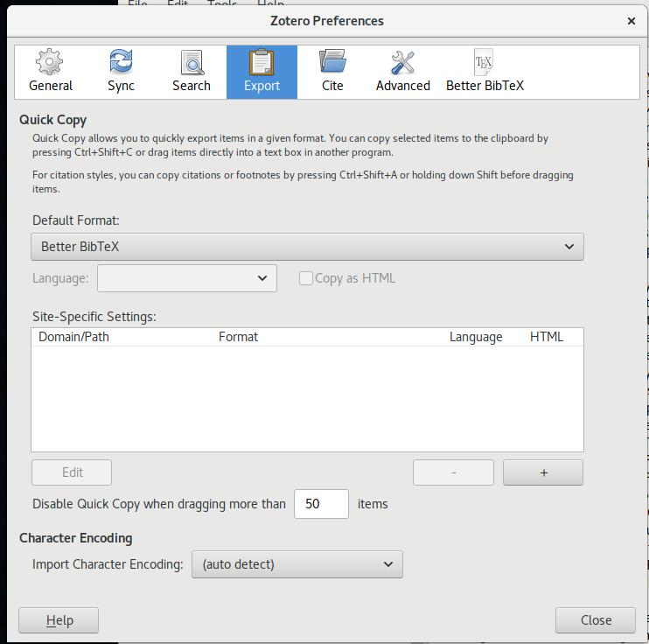The width and height of the screenshot is (649, 644).
Task: Open the Language dropdown
Action: click(187, 278)
